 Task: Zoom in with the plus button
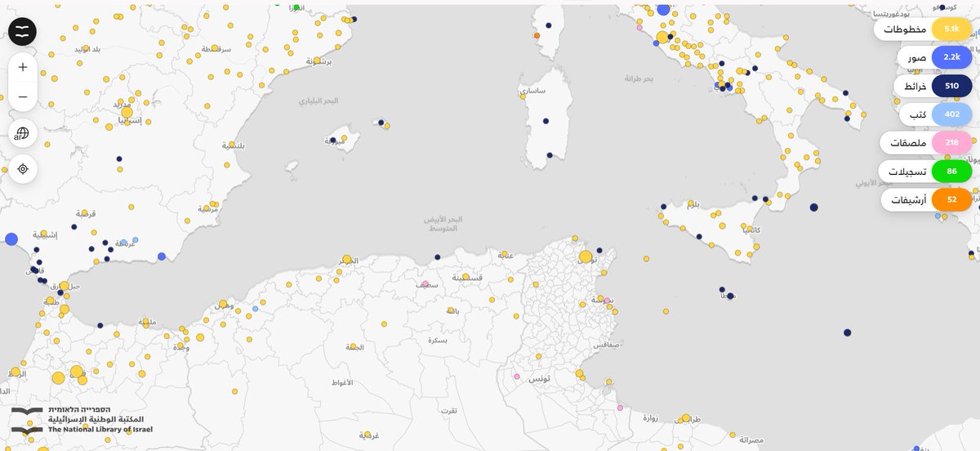(23, 67)
